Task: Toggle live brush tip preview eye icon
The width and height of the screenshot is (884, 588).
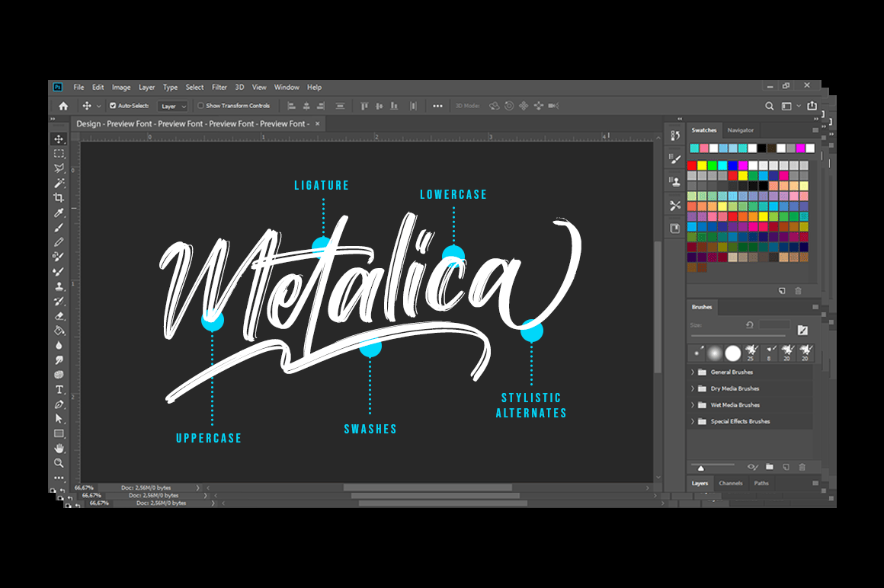Action: (x=752, y=467)
